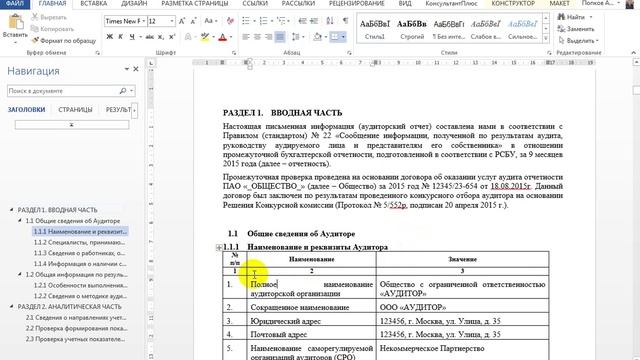This screenshot has height=360, width=640.
Task: Apply the Стиль1 style from the gallery
Action: pos(375,29)
